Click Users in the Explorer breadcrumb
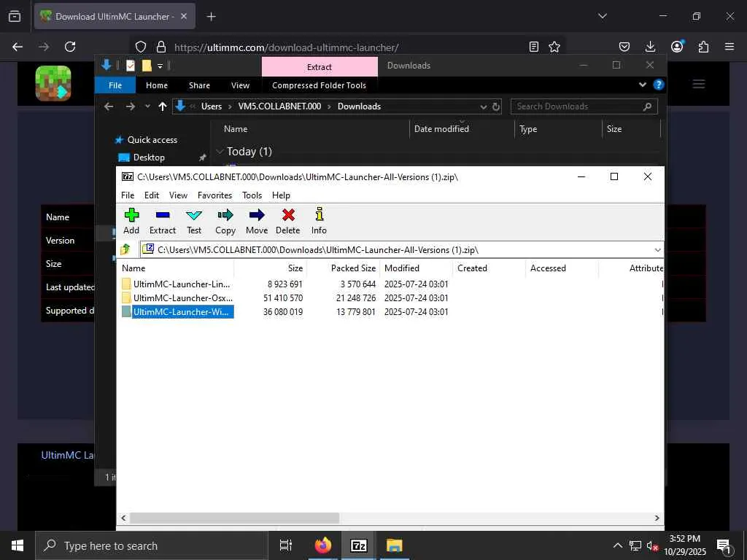Image resolution: width=747 pixels, height=560 pixels. pyautogui.click(x=212, y=106)
